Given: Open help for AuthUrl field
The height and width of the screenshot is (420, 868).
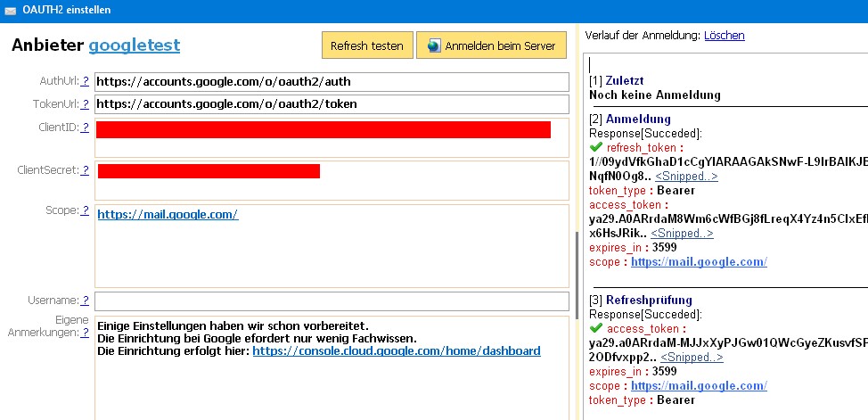Looking at the screenshot, I should tap(86, 81).
